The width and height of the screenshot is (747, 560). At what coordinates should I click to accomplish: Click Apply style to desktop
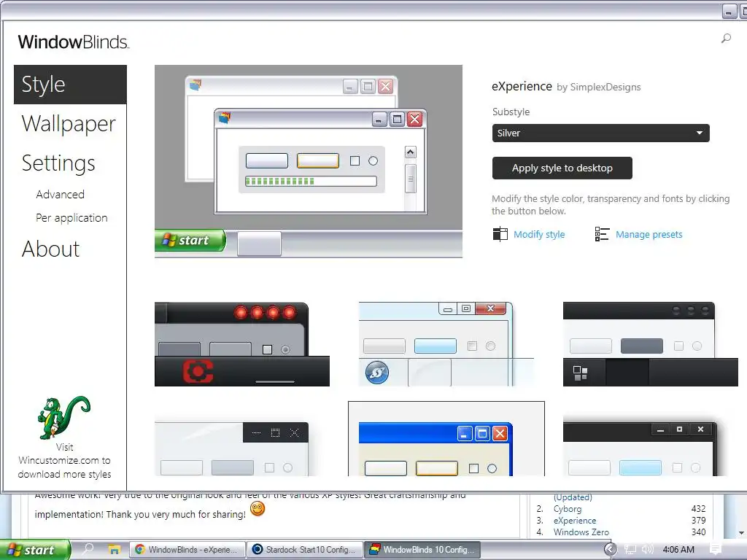pos(562,168)
